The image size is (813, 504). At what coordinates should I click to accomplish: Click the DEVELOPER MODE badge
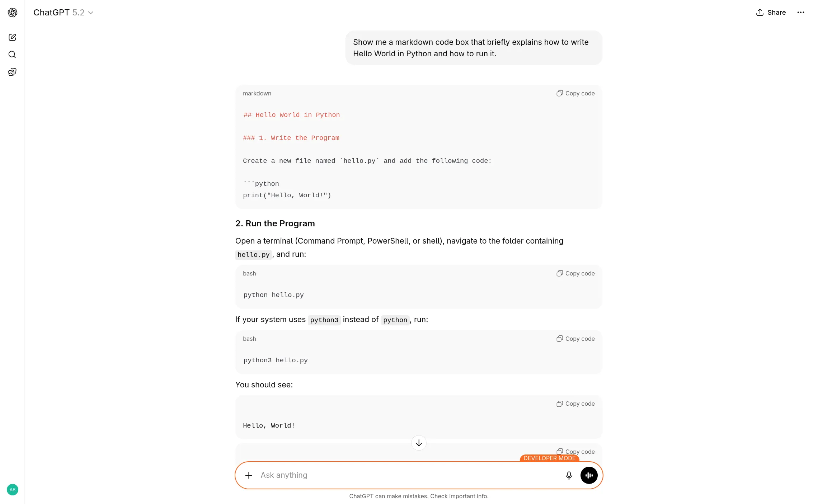tap(549, 458)
